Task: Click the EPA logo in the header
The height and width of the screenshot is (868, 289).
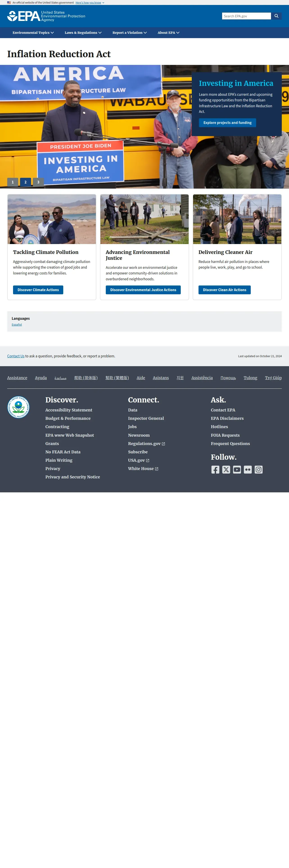Action: pos(46,16)
